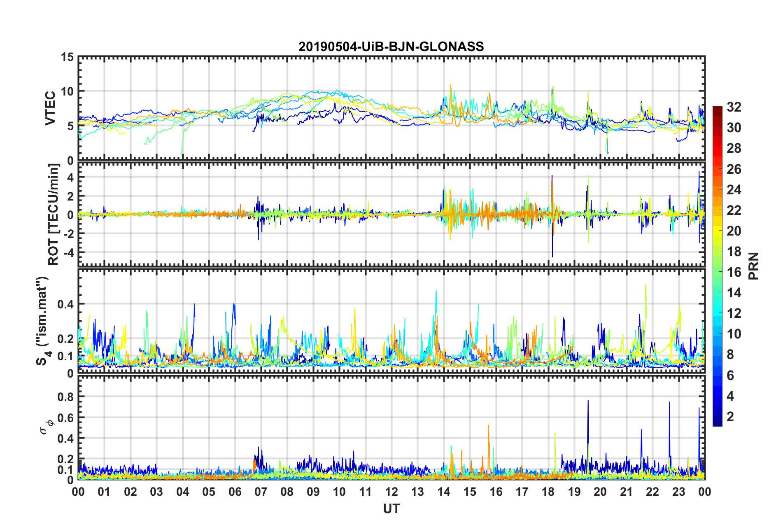Click the VTEC y-axis label
Screen dimensions: 783x532
(x=50, y=108)
